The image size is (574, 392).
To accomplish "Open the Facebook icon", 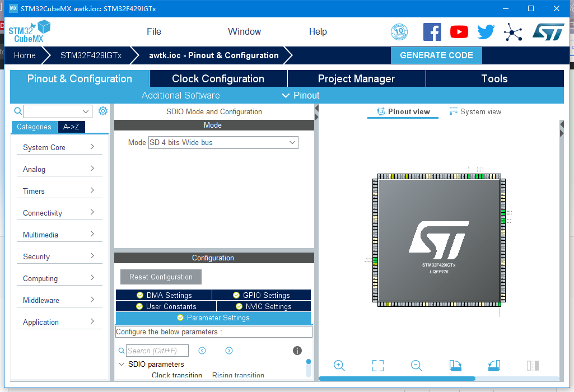I will (432, 32).
